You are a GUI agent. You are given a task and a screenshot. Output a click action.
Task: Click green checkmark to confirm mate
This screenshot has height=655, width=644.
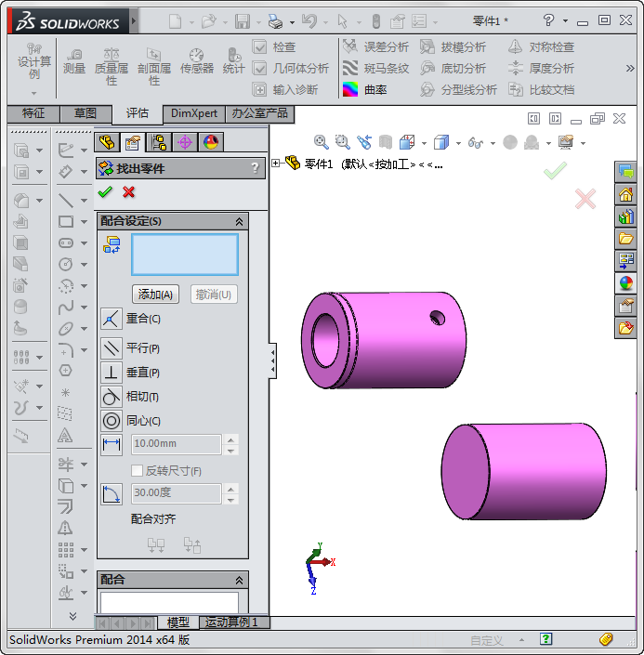[x=105, y=192]
